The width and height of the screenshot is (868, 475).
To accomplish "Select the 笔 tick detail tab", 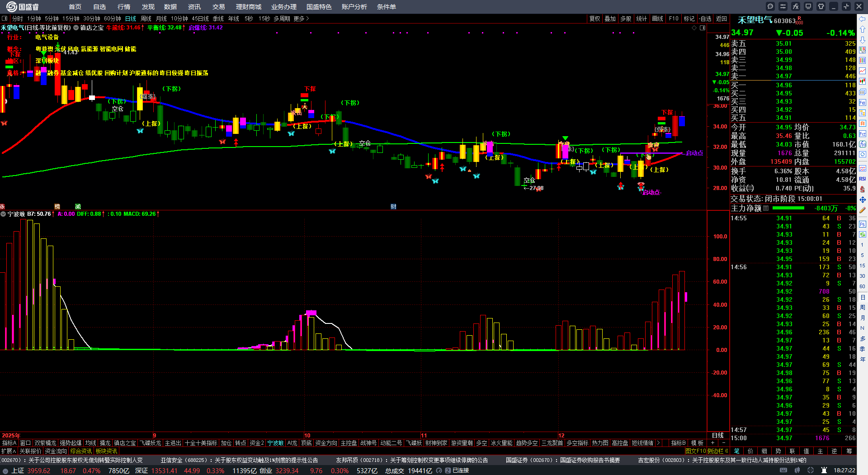I will click(736, 451).
